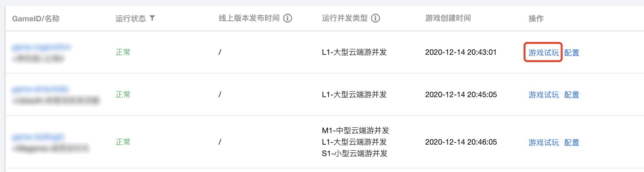
Task: Click info icon beside 运行并发类型
Action: (376, 18)
